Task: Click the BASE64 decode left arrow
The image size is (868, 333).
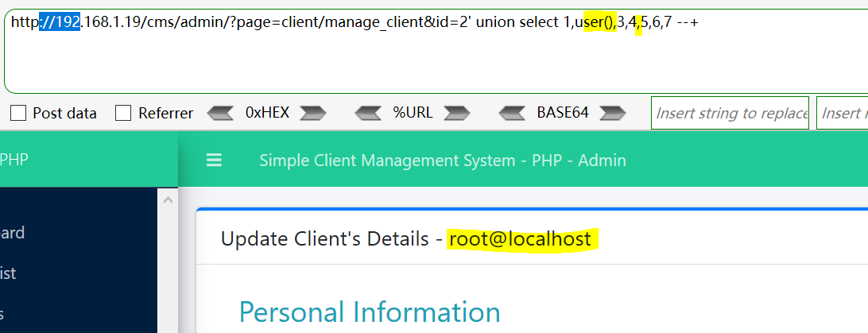Action: [513, 114]
